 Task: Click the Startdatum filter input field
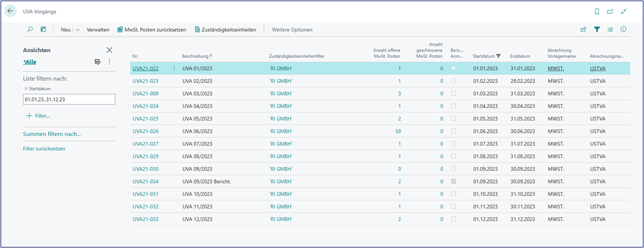click(65, 99)
